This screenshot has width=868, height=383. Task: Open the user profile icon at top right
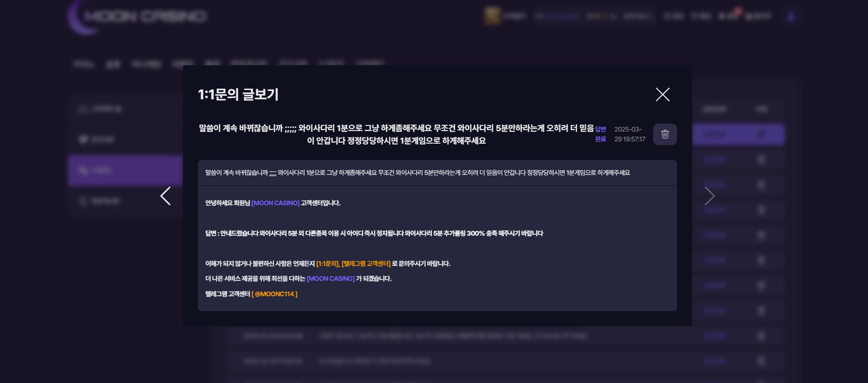click(x=790, y=17)
